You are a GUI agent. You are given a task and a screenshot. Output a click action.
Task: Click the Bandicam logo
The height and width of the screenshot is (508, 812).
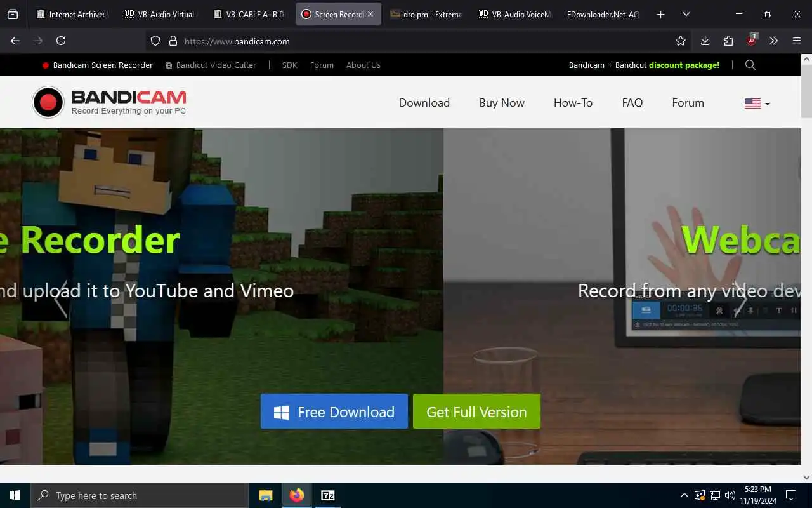coord(109,102)
